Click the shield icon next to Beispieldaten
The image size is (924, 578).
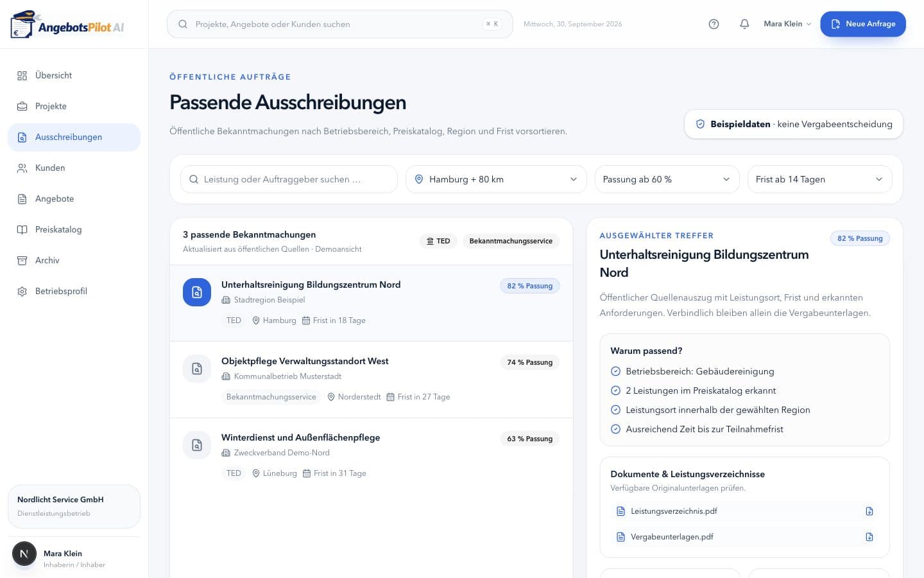700,124
